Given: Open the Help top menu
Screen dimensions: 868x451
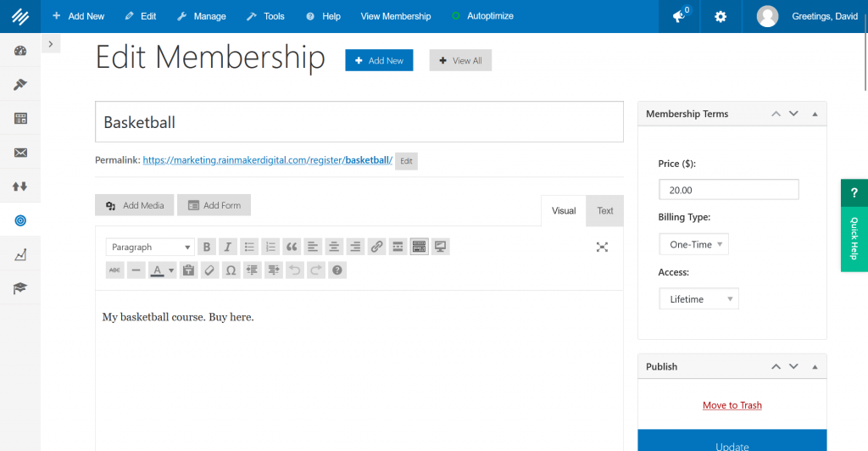Looking at the screenshot, I should pos(323,17).
